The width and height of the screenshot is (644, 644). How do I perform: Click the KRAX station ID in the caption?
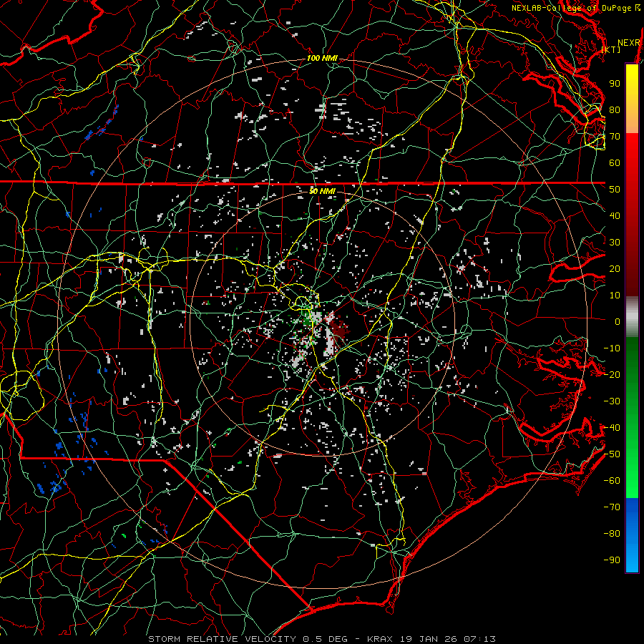pos(381,639)
